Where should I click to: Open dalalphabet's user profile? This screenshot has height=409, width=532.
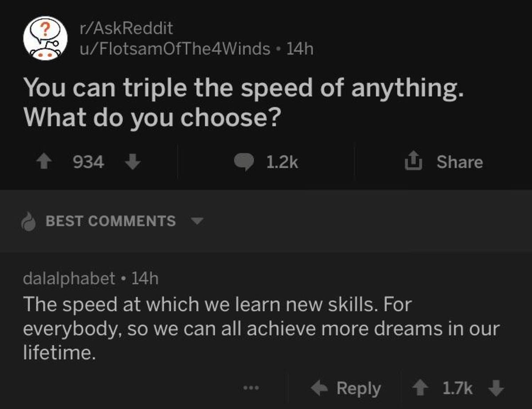click(66, 279)
